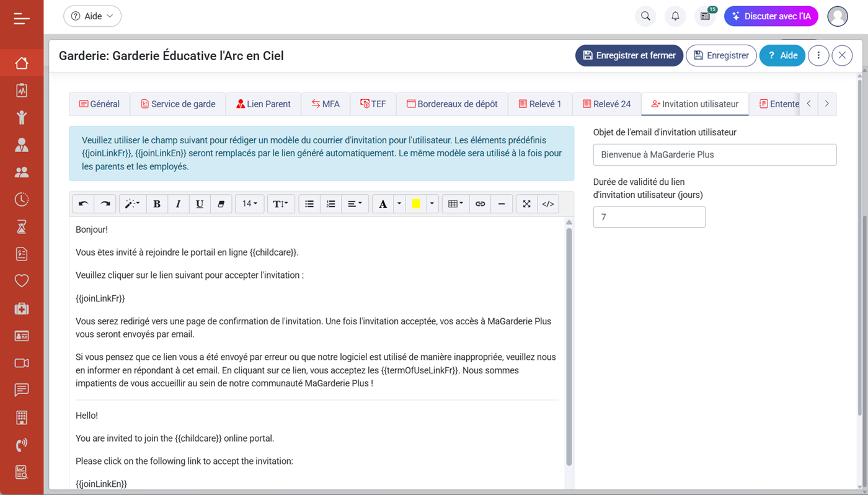Toggle fullscreen mode in the editor

[526, 204]
